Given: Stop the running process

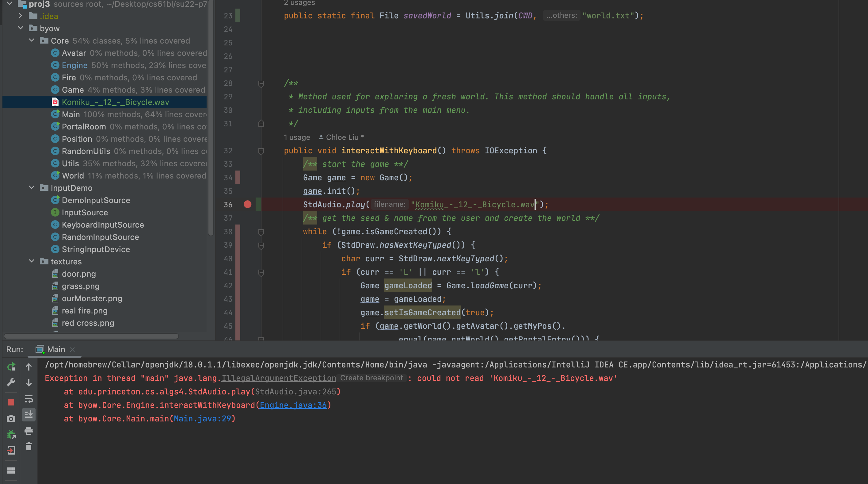Looking at the screenshot, I should tap(11, 402).
